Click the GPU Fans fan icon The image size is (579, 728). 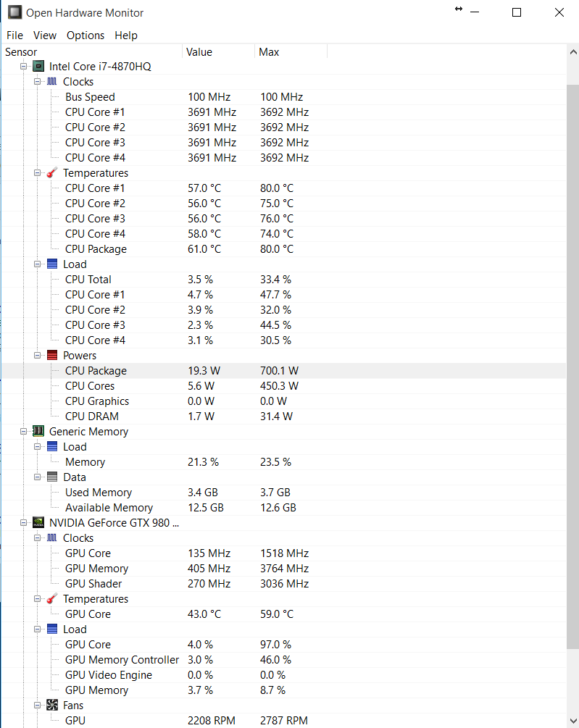(x=52, y=705)
